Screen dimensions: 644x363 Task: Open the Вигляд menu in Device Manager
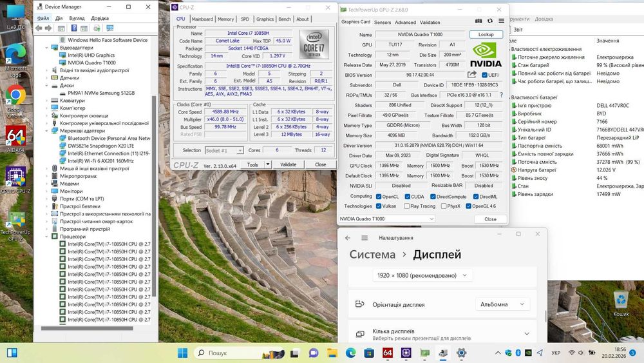(77, 18)
